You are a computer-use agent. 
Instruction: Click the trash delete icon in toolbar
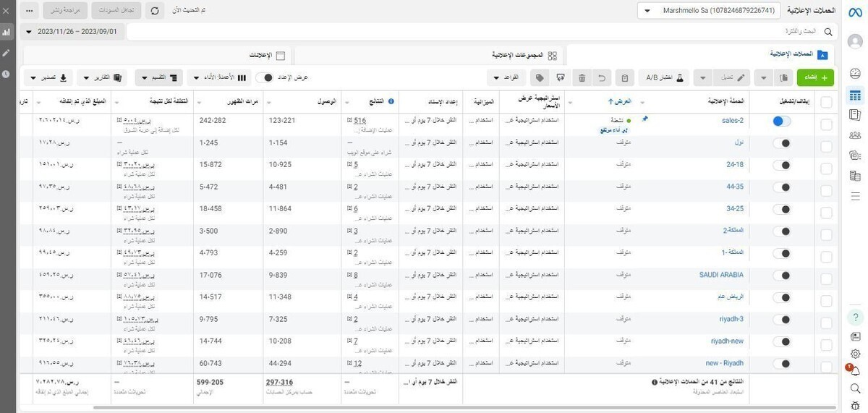tap(582, 77)
